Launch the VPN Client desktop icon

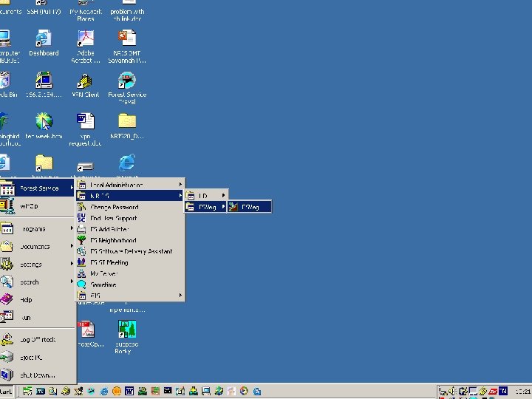tap(85, 81)
